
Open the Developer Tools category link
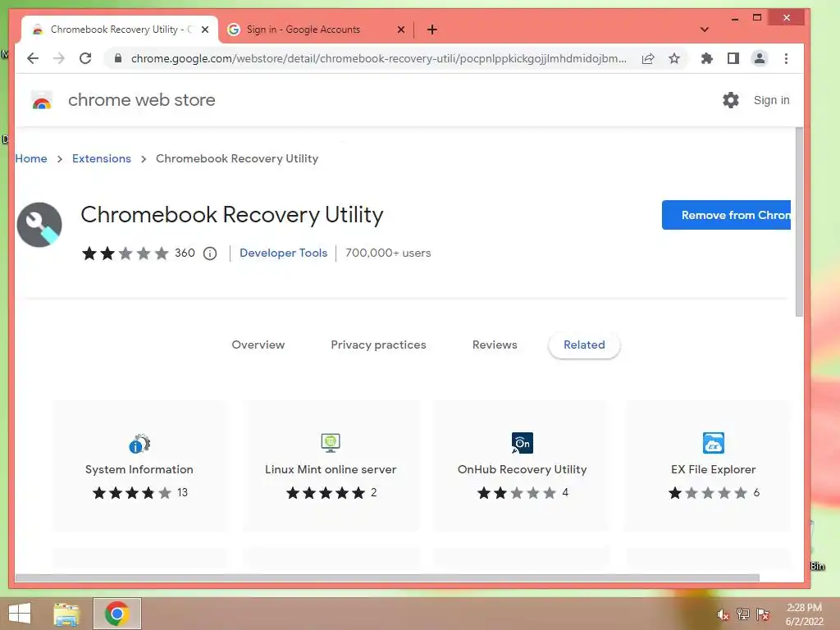[x=283, y=253]
